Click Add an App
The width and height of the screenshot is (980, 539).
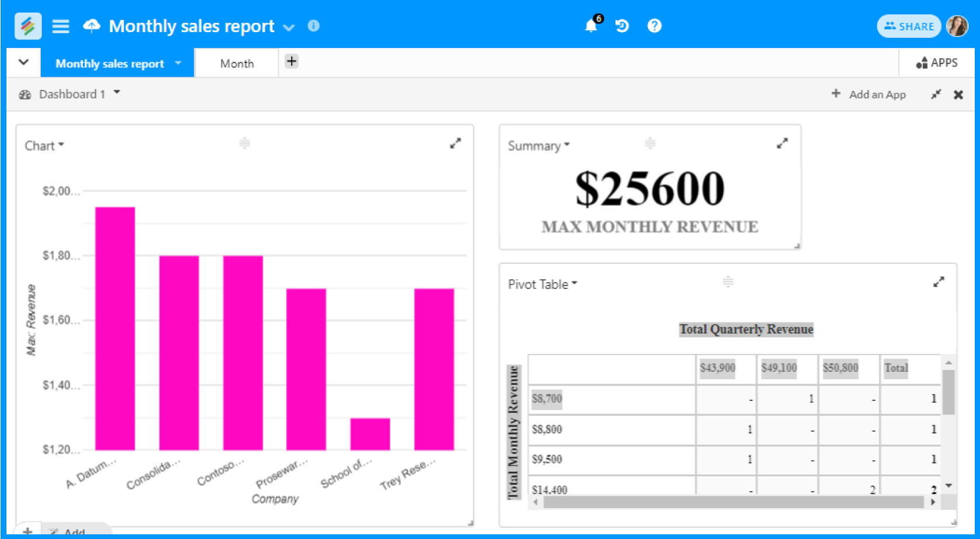tap(869, 95)
